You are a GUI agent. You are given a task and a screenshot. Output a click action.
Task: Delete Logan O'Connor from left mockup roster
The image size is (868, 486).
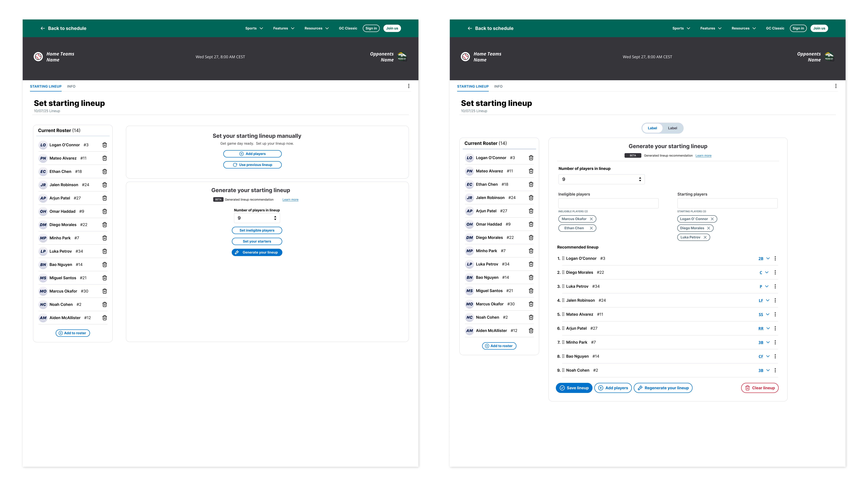pyautogui.click(x=104, y=145)
